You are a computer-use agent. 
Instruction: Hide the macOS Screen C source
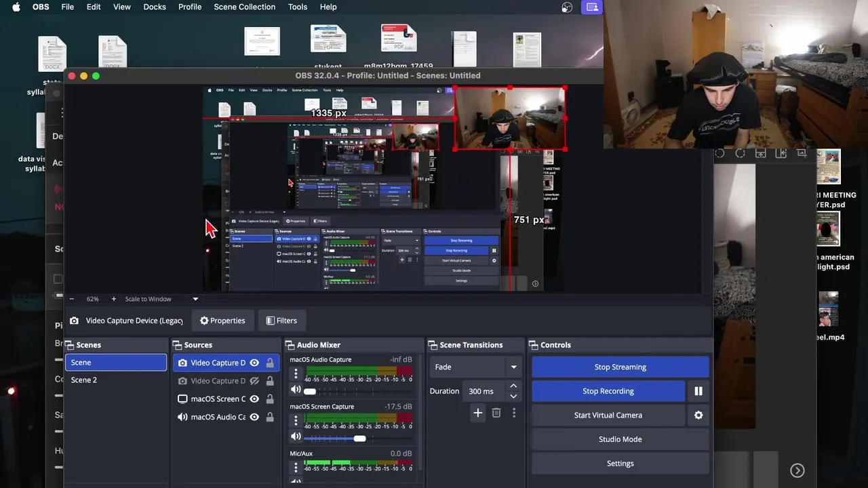254,399
